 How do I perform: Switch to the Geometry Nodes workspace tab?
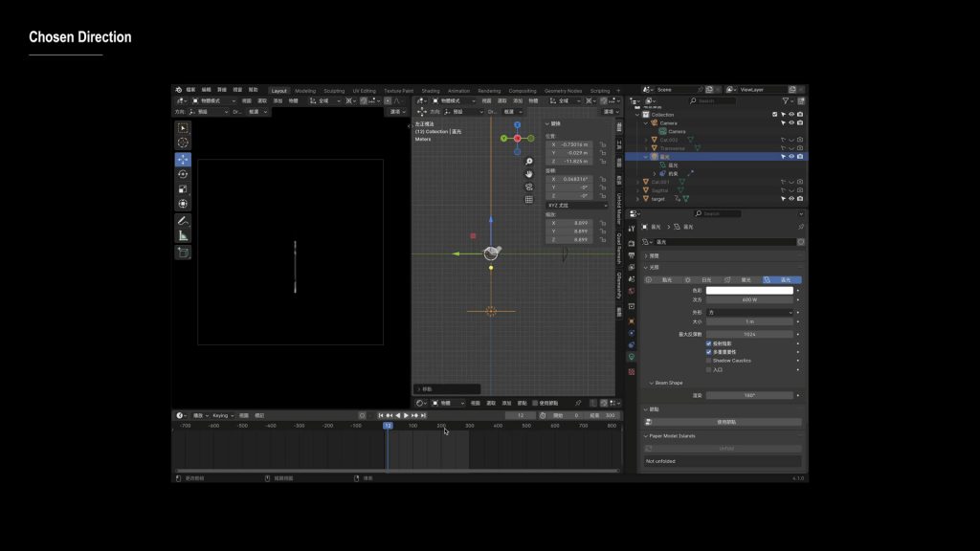point(563,91)
